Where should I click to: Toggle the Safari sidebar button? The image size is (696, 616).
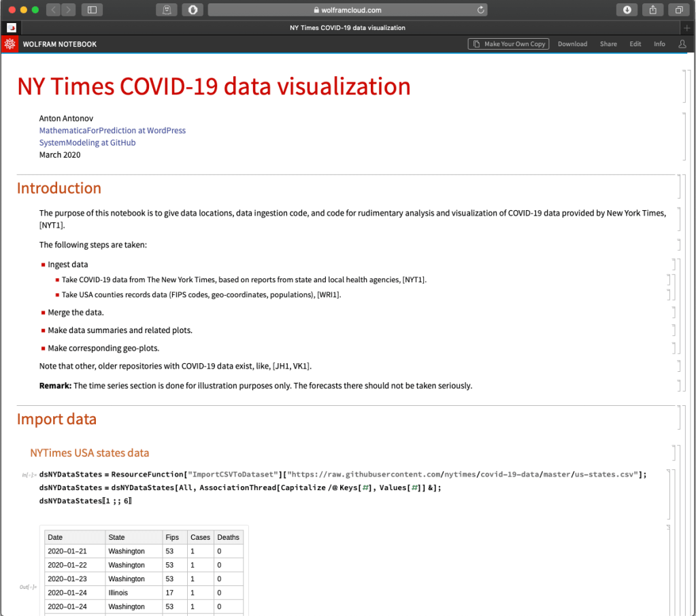[92, 10]
